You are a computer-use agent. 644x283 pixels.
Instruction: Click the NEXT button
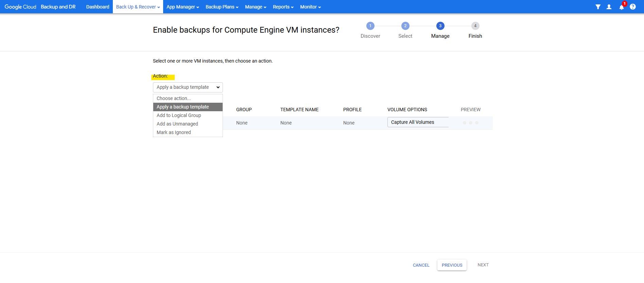pyautogui.click(x=483, y=265)
